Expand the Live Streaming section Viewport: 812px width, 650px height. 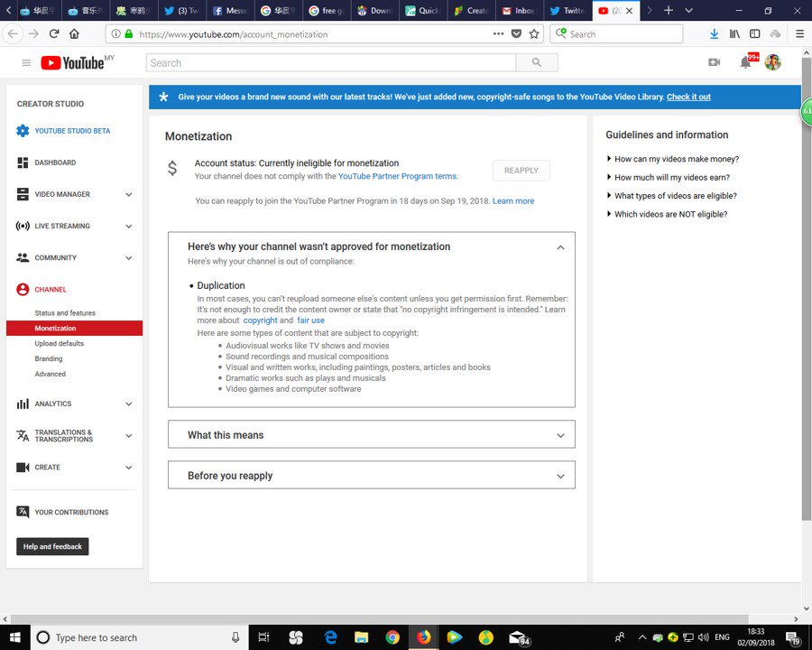[x=128, y=226]
